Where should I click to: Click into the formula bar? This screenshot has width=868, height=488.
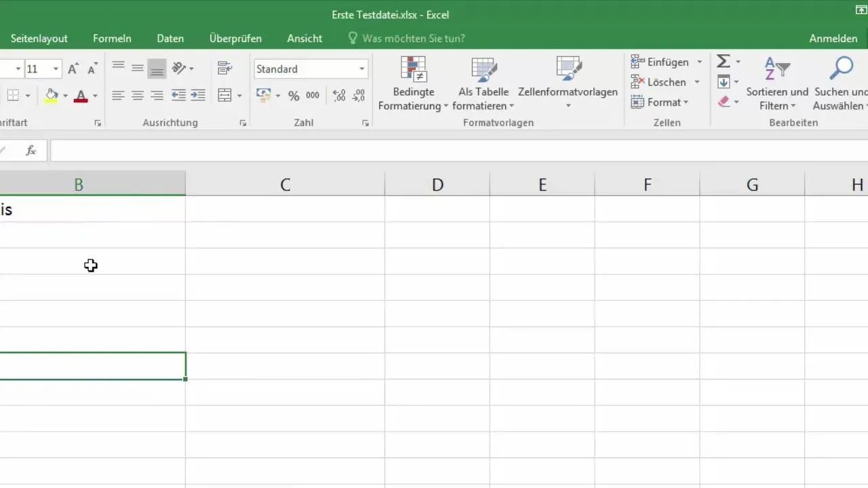click(x=458, y=151)
